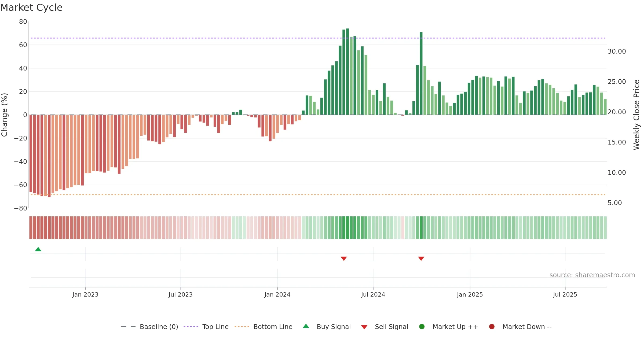Click the Jul 2024 axis label
The image size is (644, 362).
tap(373, 294)
